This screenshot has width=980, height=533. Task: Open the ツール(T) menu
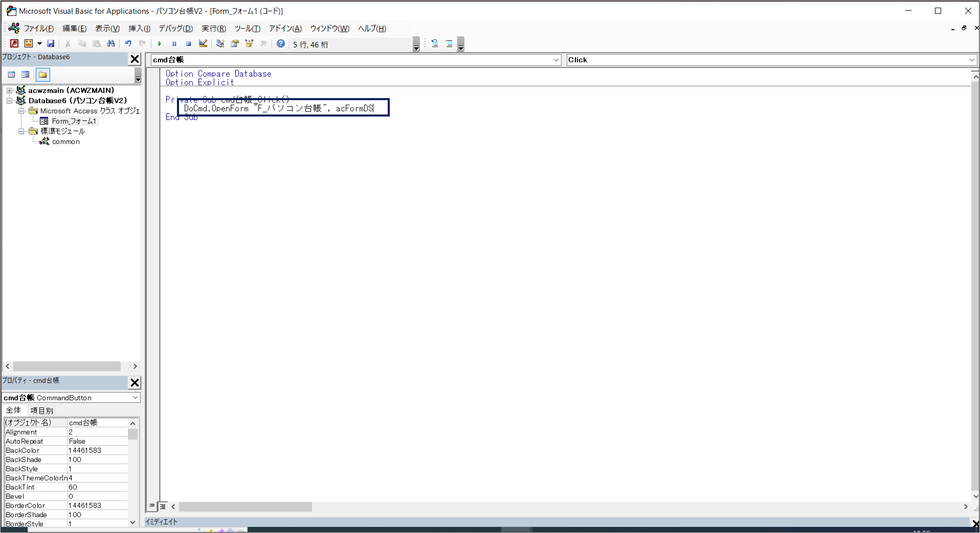[x=248, y=29]
